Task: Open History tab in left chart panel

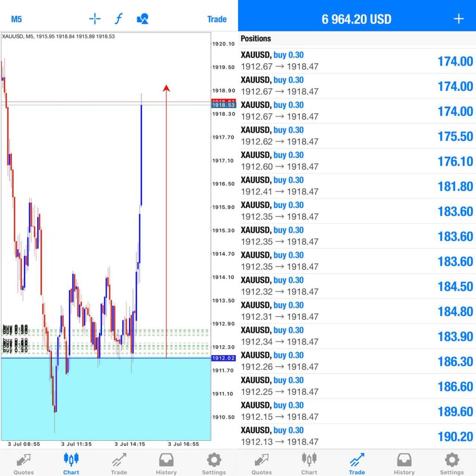Action: [166, 463]
